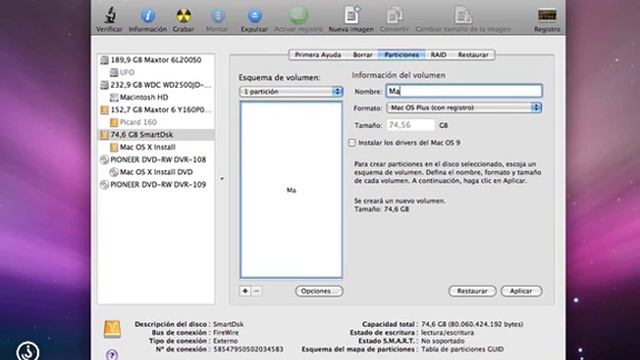Eject the disk with Expulsar icon
Image resolution: width=640 pixels, height=360 pixels.
click(x=254, y=16)
